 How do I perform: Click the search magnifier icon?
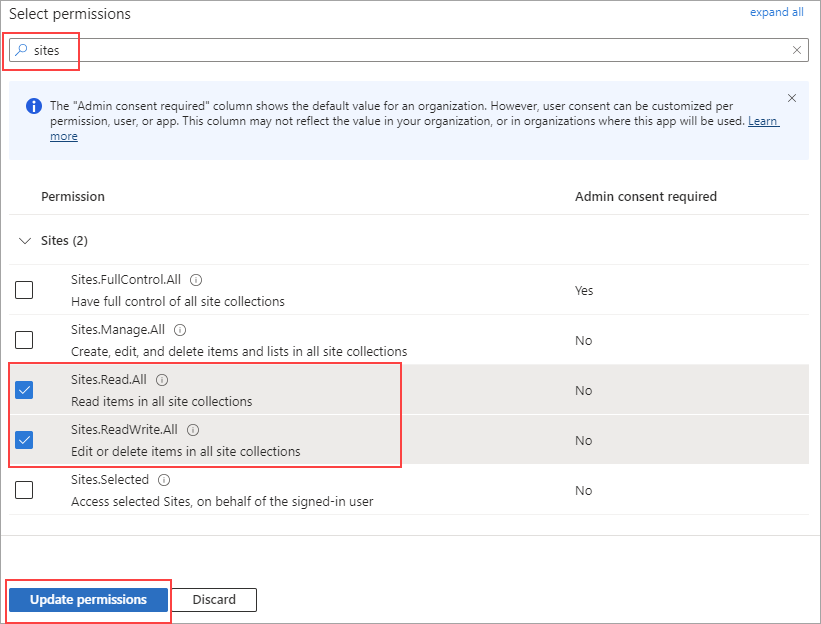coord(21,50)
